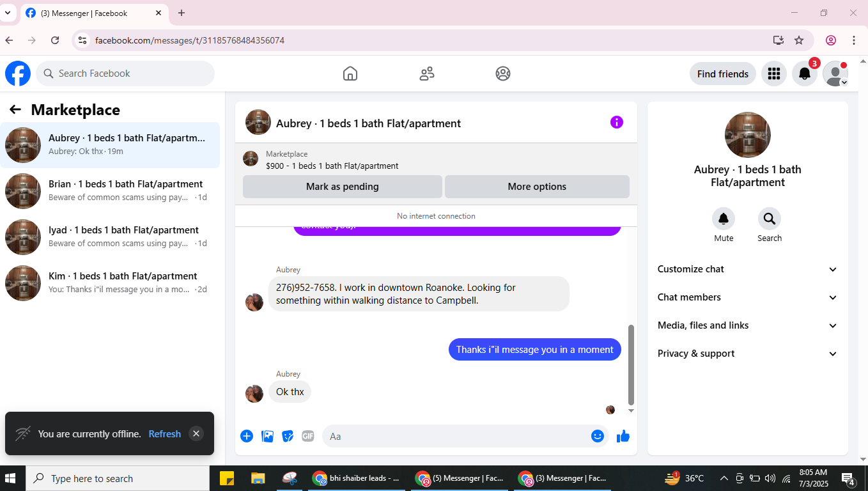Screen dimensions: 868x491
Task: Expand Customize chat section
Action: coord(747,269)
